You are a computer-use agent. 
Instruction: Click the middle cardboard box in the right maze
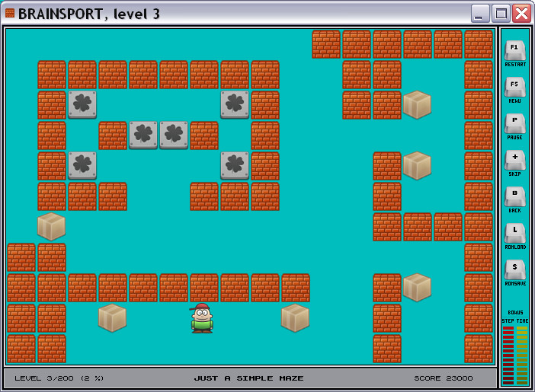pos(417,166)
